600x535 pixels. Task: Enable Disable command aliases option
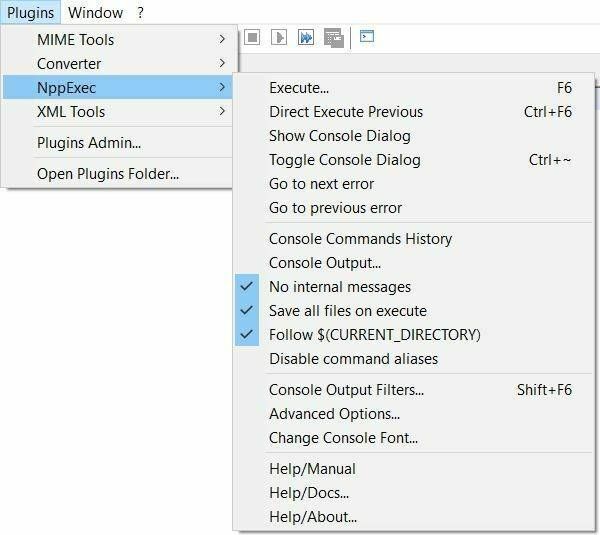414,359
